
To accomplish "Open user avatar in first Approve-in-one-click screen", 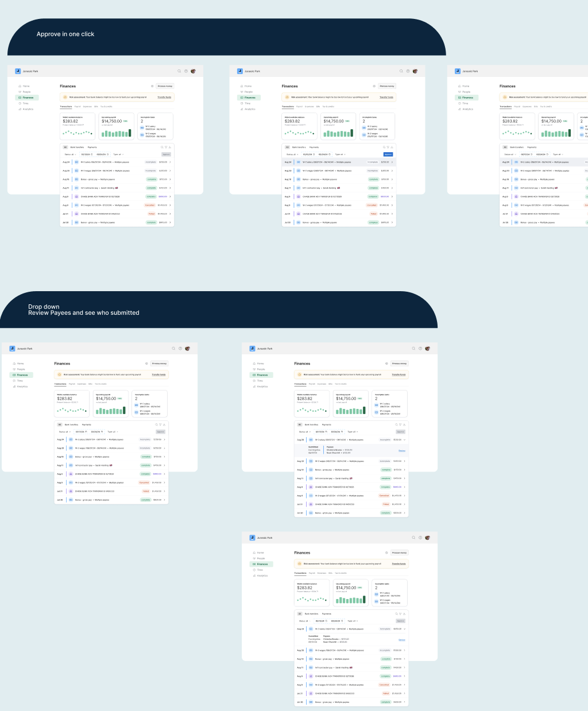I will pos(193,71).
